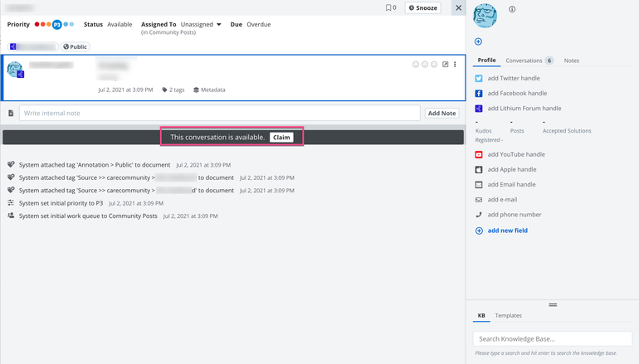The width and height of the screenshot is (639, 364).
Task: Add a Twitter handle
Action: 514,78
